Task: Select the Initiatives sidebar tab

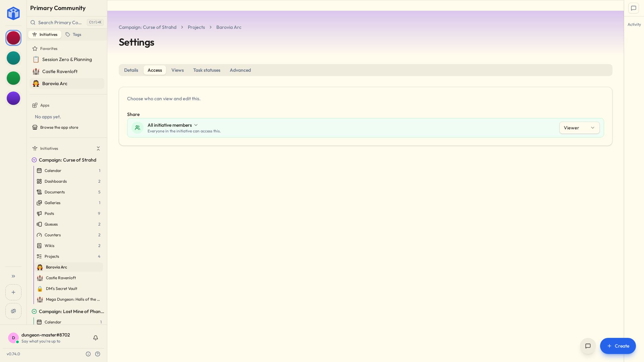Action: pyautogui.click(x=45, y=35)
